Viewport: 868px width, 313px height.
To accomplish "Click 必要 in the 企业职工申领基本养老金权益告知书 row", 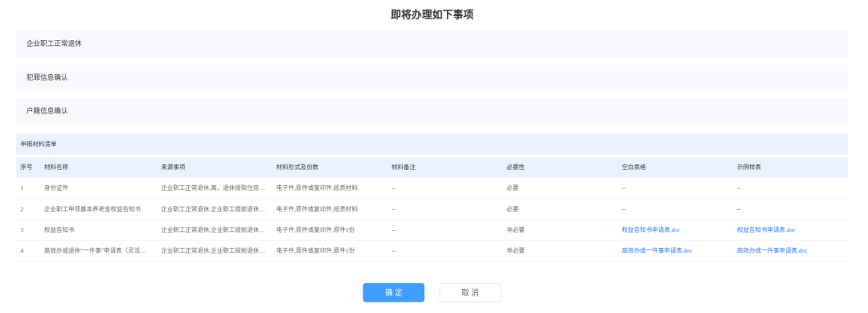I will (x=513, y=209).
